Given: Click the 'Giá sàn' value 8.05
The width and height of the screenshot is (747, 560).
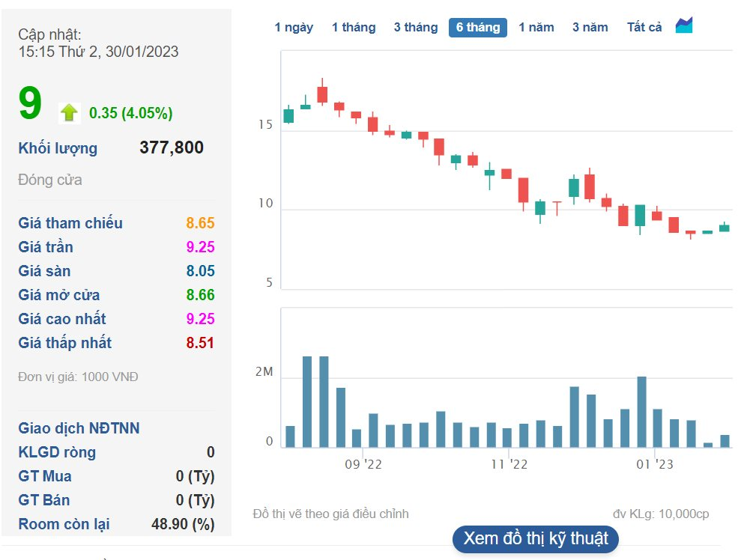Looking at the screenshot, I should 200,271.
